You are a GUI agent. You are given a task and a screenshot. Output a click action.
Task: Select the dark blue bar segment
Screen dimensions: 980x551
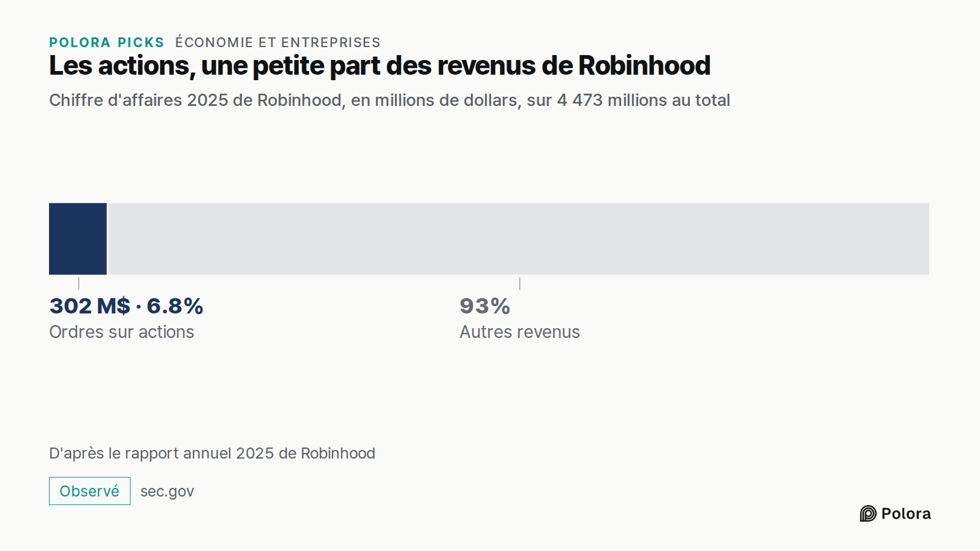78,239
